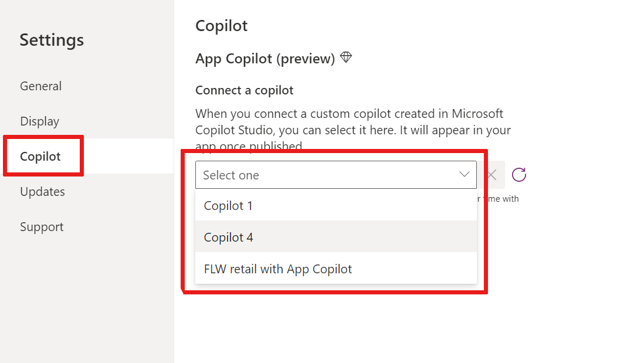Switch to the Display settings section
644x363 pixels.
coord(39,121)
